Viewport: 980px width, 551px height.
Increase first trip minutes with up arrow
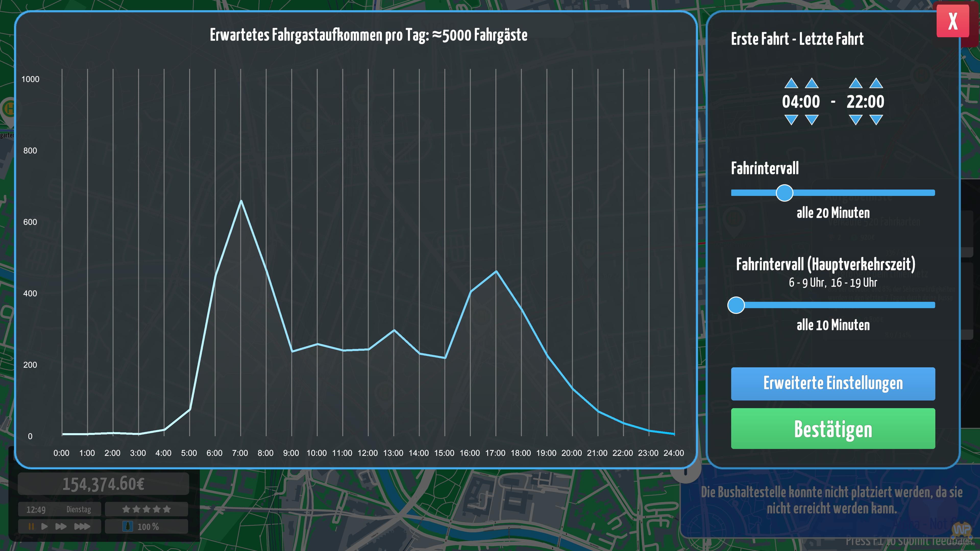[x=812, y=83]
